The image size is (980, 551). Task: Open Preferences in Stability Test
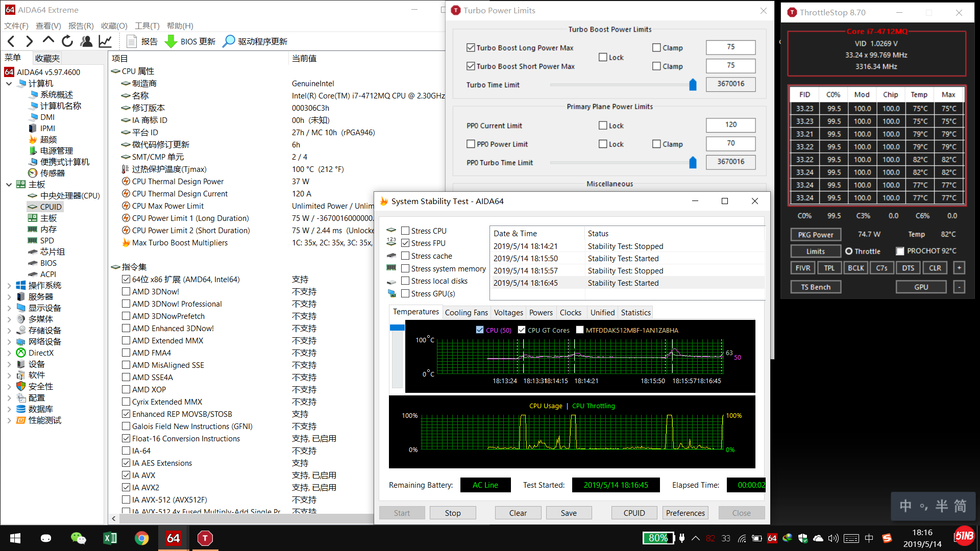coord(685,513)
